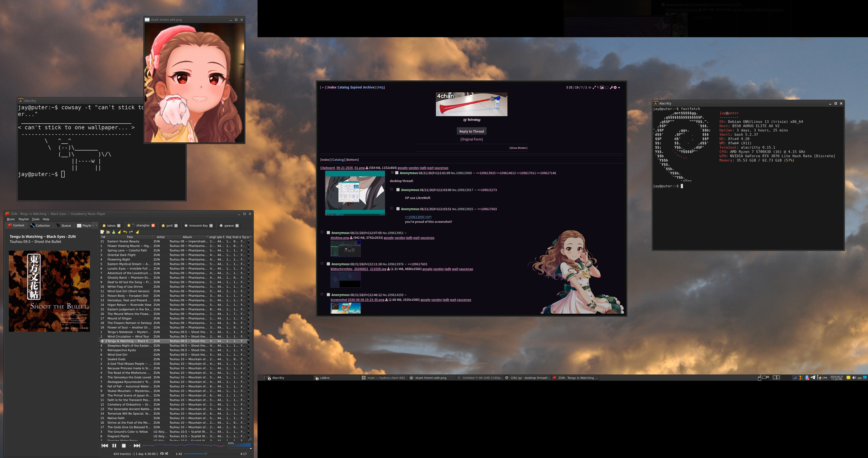Click the new playlist icon in Strawberry
The height and width of the screenshot is (458, 868).
(102, 232)
